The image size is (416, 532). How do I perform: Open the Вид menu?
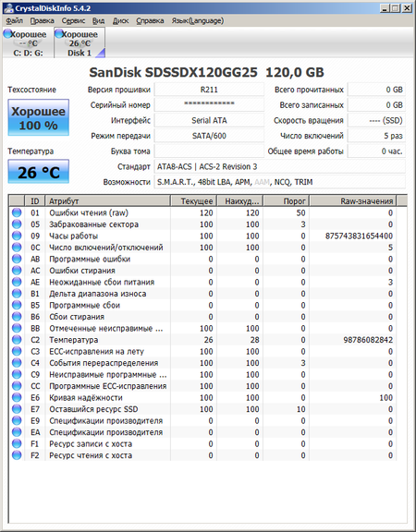(x=99, y=20)
